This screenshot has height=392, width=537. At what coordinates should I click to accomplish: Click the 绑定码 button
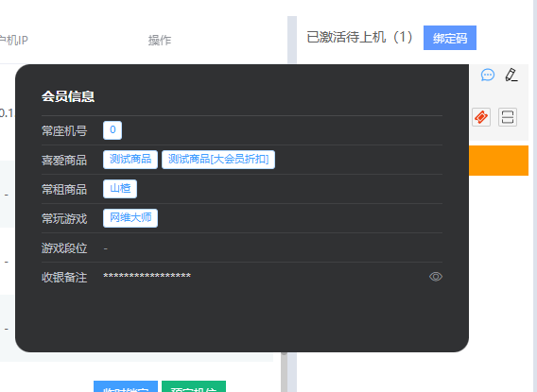click(450, 38)
